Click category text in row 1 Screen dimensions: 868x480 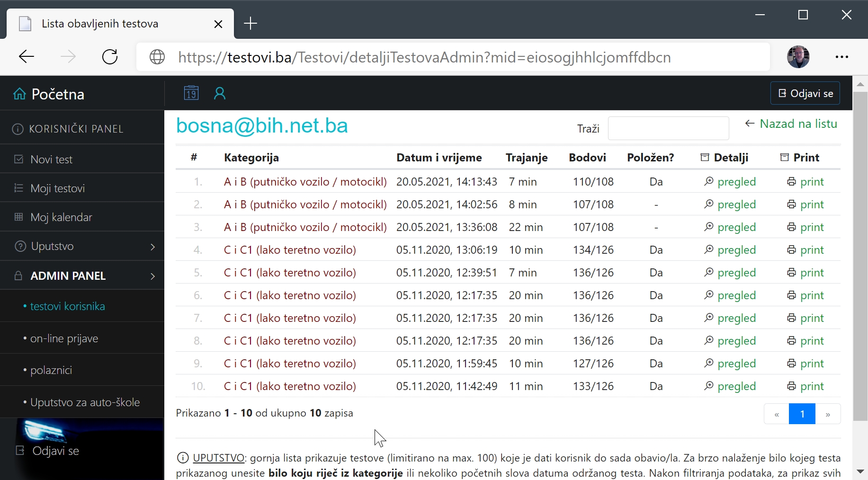point(305,182)
